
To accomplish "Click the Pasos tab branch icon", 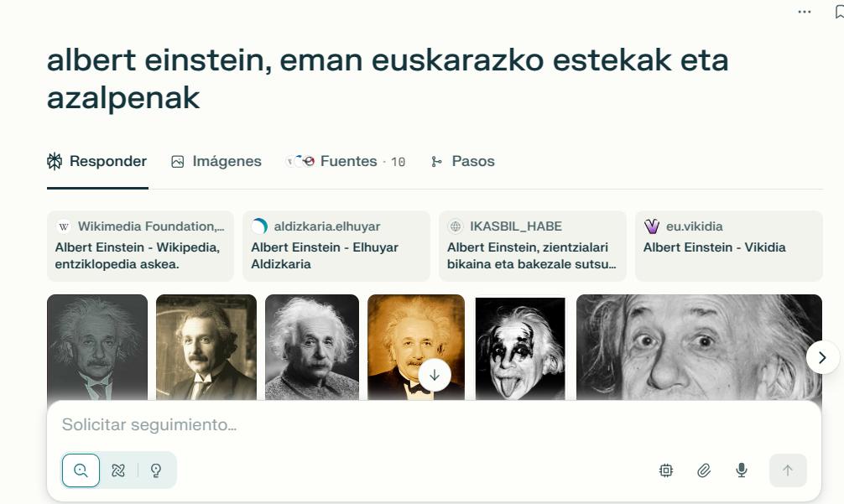I will pyautogui.click(x=436, y=161).
